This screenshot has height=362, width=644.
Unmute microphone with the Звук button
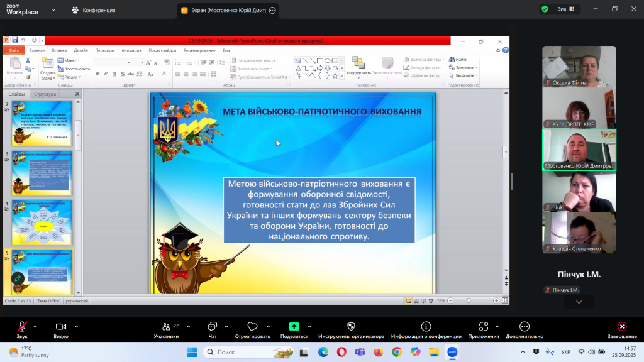(x=22, y=327)
